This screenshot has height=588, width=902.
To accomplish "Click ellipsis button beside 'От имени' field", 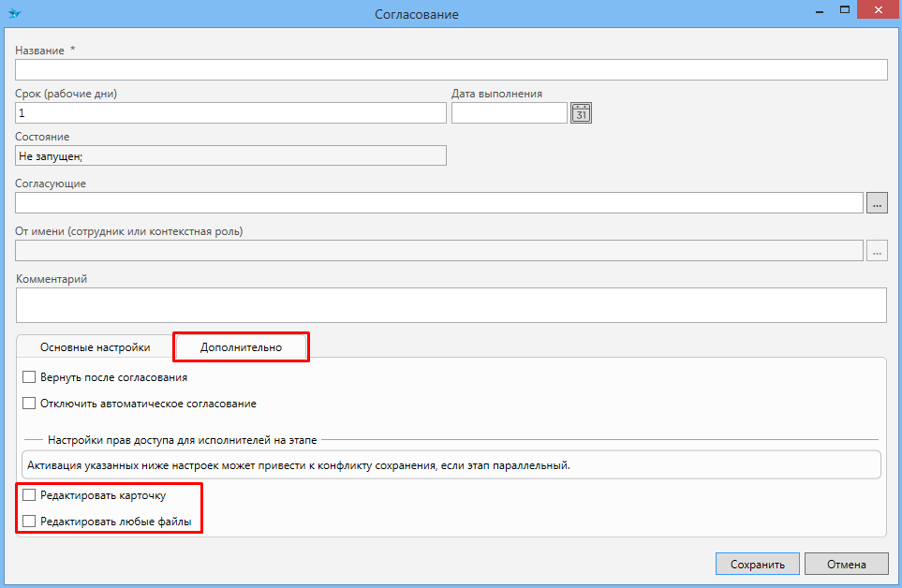I will tap(877, 250).
